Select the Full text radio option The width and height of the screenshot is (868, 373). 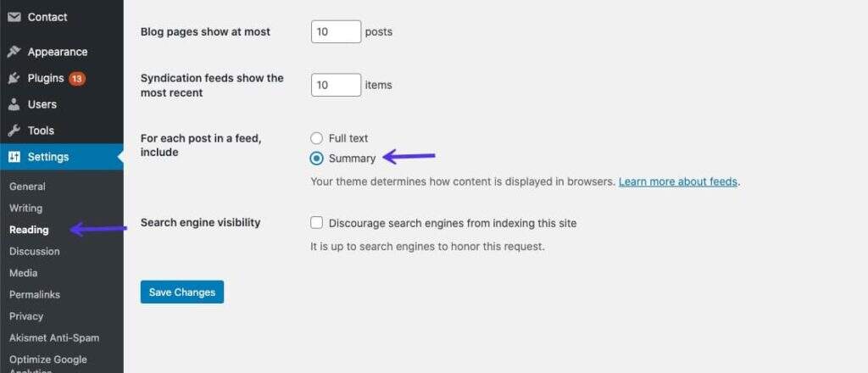click(317, 138)
